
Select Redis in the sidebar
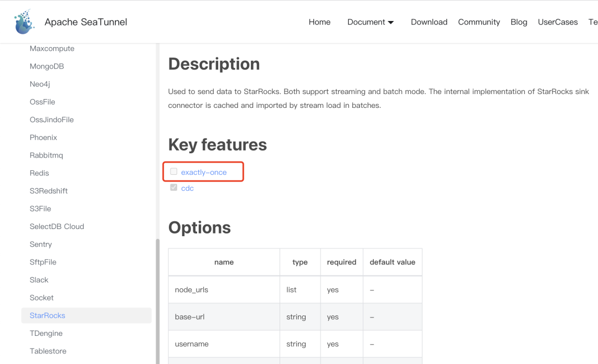pyautogui.click(x=39, y=173)
